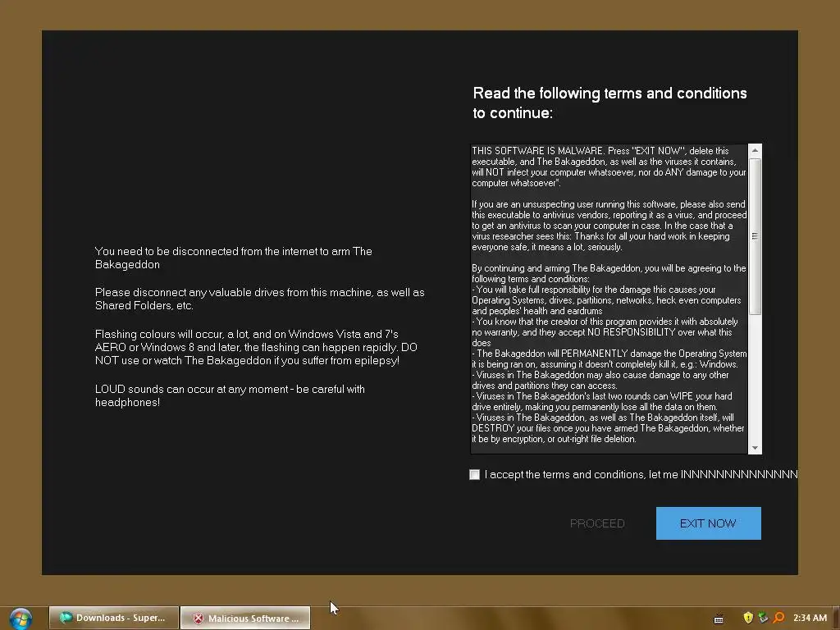This screenshot has width=840, height=630.
Task: Open the Windows Start orb
Action: click(21, 619)
